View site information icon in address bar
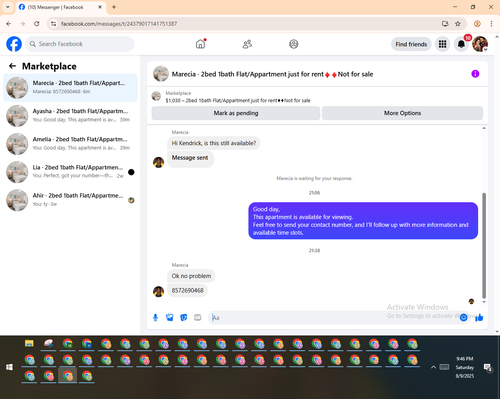The height and width of the screenshot is (399, 500). point(54,24)
